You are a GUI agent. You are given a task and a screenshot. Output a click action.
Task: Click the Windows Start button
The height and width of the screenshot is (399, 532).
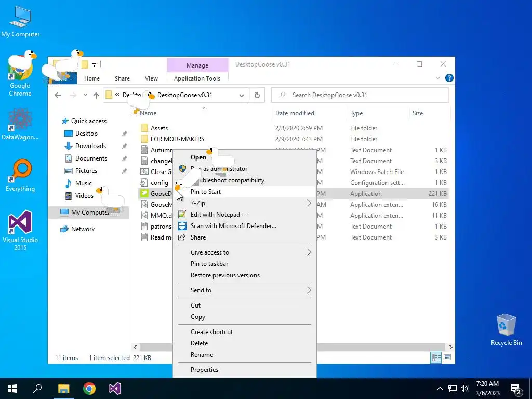(x=12, y=389)
